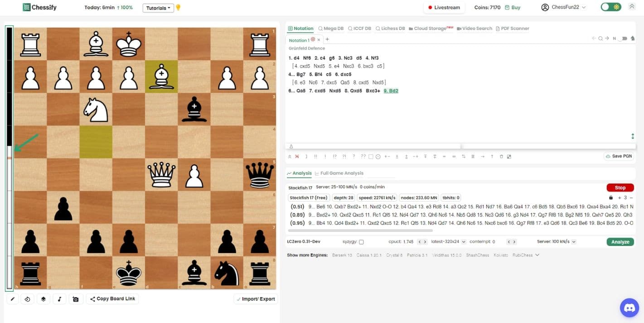Take a board screenshot with the camera icon
Image resolution: width=644 pixels, height=323 pixels.
(x=76, y=299)
